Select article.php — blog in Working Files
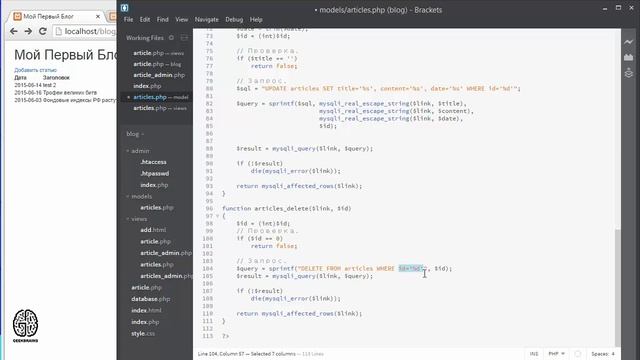 click(x=157, y=64)
